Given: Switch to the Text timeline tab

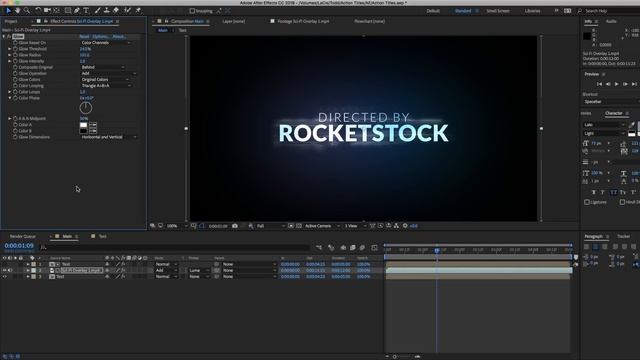Looking at the screenshot, I should coord(102,236).
